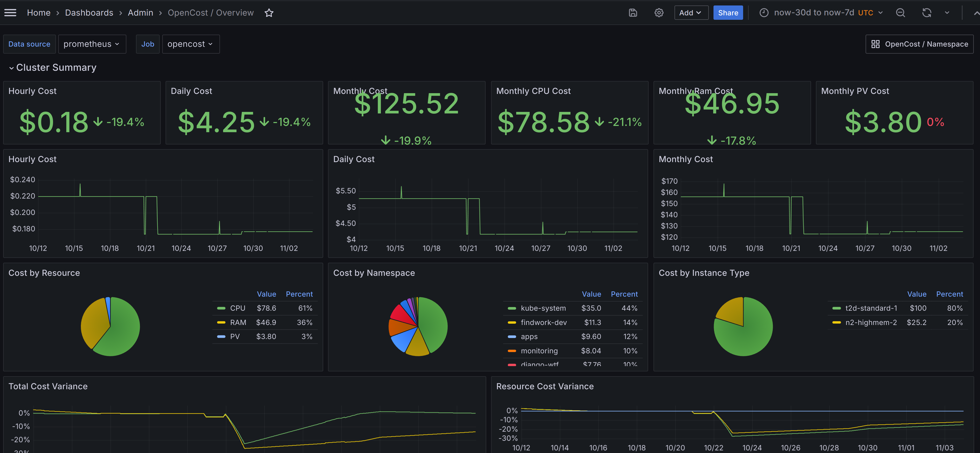Image resolution: width=980 pixels, height=453 pixels.
Task: Go to Dashboards breadcrumb
Action: pyautogui.click(x=89, y=13)
